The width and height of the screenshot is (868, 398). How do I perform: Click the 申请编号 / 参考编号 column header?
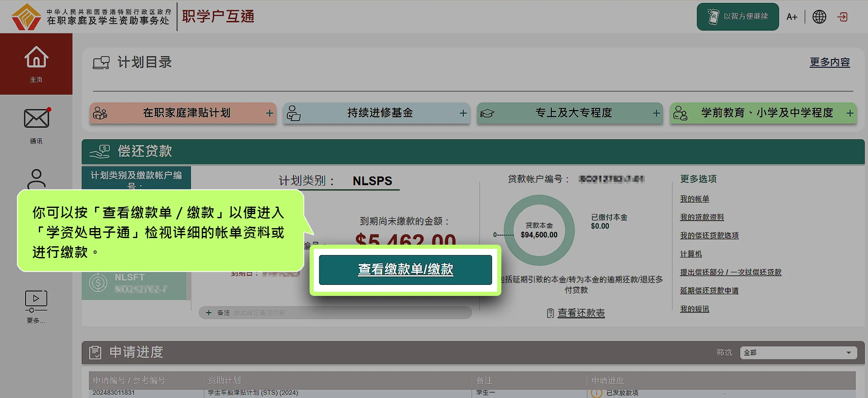click(x=129, y=380)
